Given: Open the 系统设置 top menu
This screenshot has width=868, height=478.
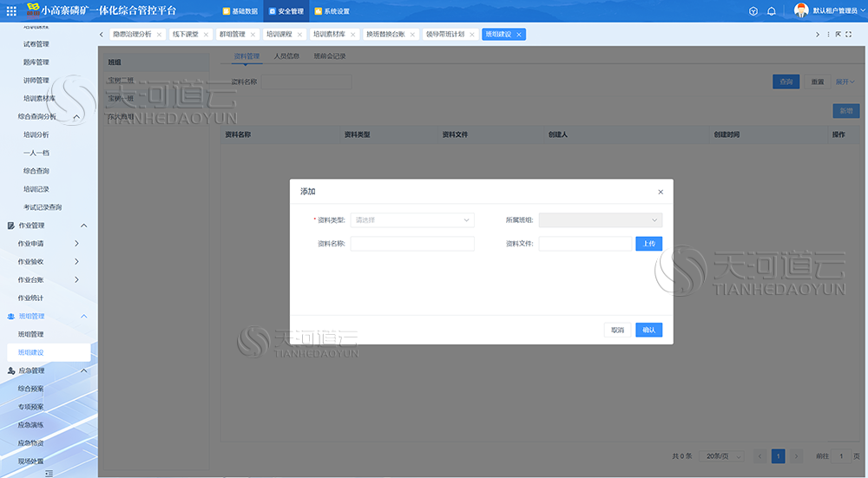Looking at the screenshot, I should 332,11.
